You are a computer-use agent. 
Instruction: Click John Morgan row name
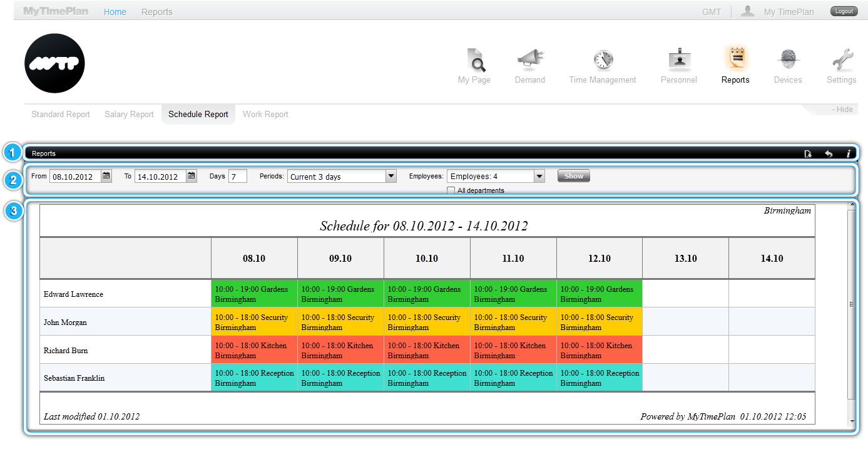tap(65, 323)
